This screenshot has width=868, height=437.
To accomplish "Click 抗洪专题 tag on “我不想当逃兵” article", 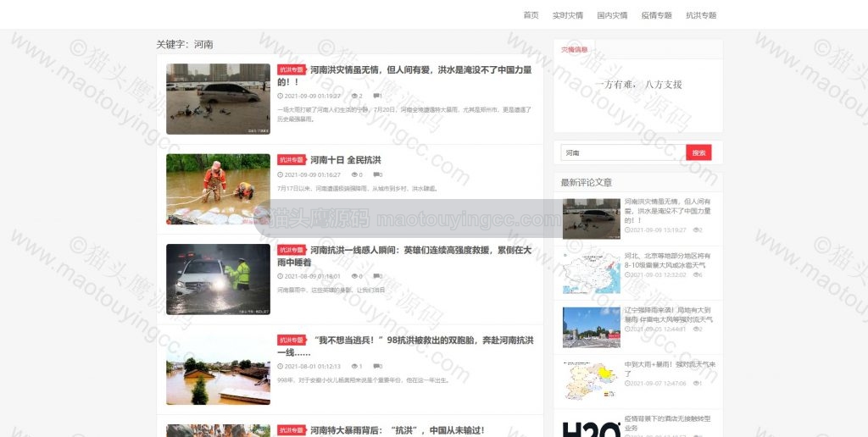I will [292, 340].
